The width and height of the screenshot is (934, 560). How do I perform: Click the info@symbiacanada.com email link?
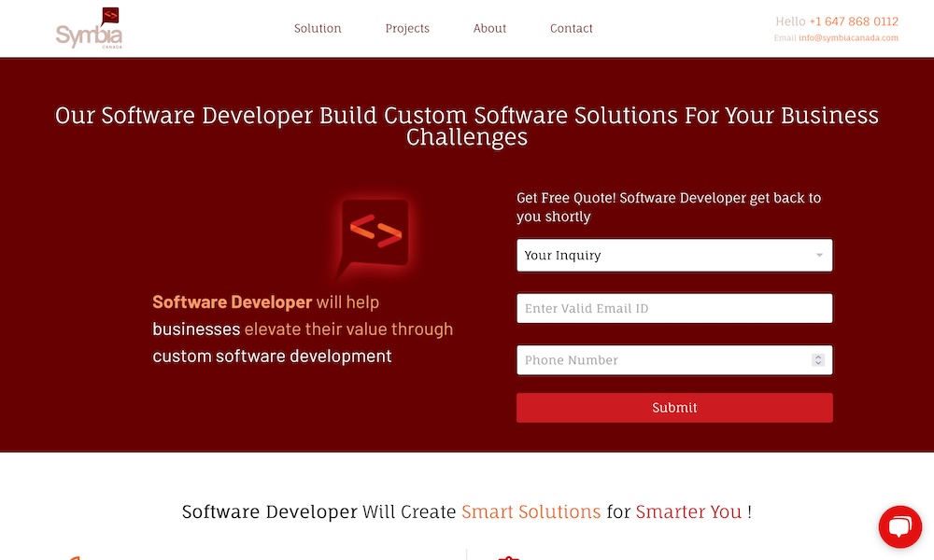(x=848, y=38)
